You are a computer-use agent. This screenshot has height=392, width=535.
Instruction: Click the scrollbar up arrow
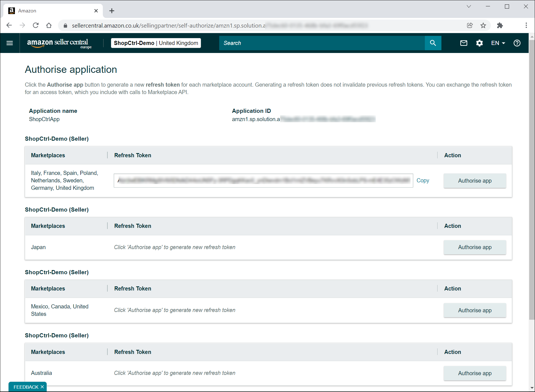[532, 36]
